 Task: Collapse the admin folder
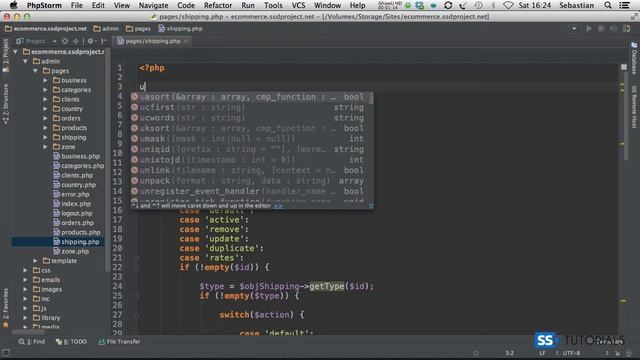[x=25, y=61]
